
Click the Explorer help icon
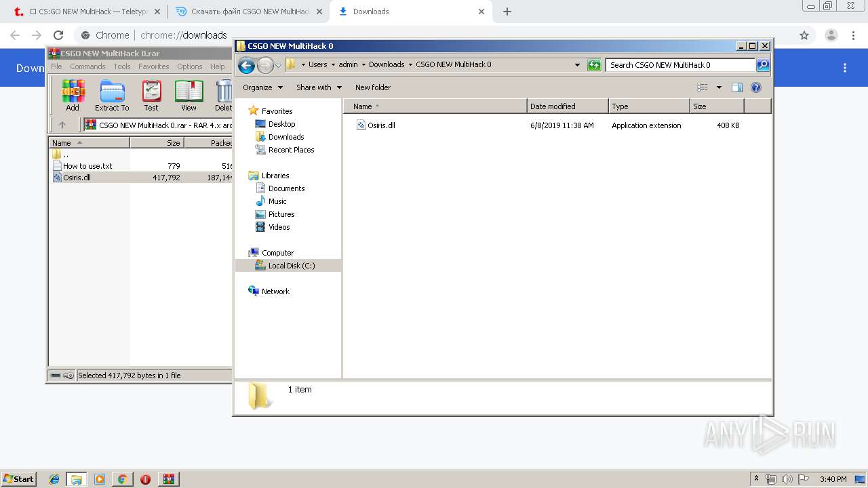click(x=756, y=87)
